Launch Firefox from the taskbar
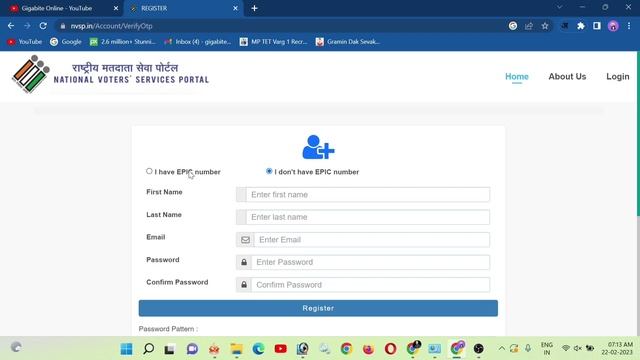The image size is (640, 360). [x=369, y=349]
